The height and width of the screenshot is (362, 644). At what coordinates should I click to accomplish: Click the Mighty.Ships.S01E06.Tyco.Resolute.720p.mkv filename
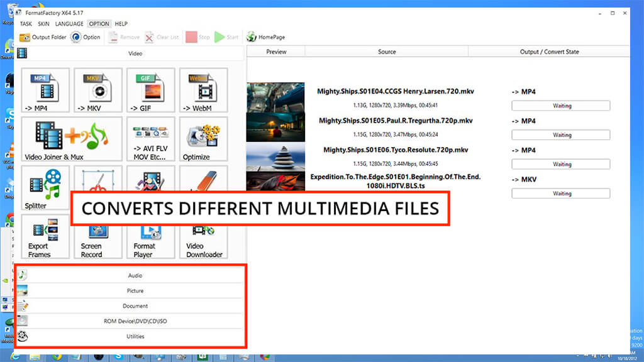pos(396,150)
